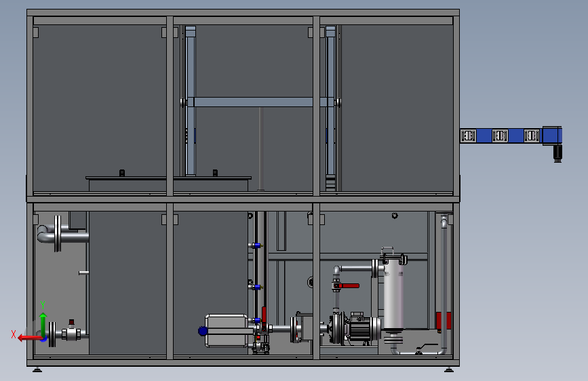
Task: Click the black connector at the blue arm's end
Action: [x=557, y=153]
